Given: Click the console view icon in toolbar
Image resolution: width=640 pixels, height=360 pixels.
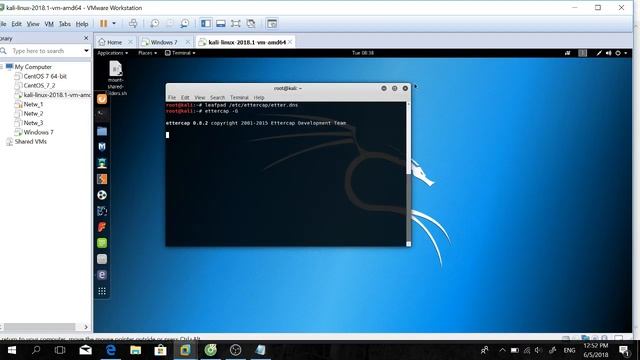Looking at the screenshot, I should [x=272, y=24].
